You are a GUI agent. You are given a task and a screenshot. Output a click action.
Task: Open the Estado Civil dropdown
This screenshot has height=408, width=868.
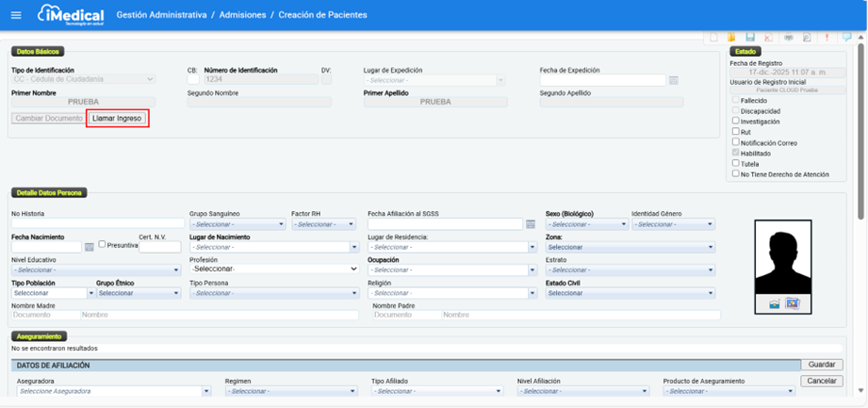pos(586,293)
